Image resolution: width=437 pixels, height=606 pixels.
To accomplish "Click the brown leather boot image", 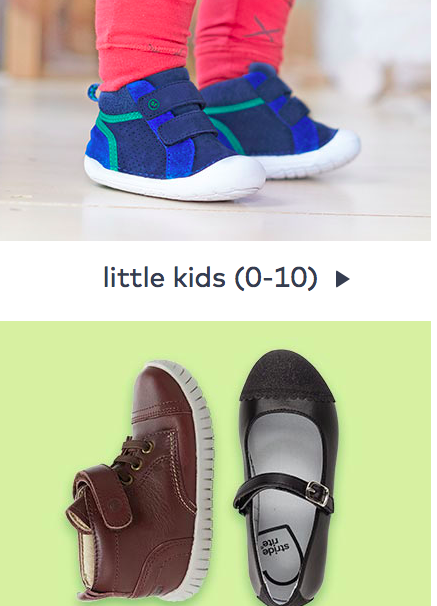I will pyautogui.click(x=143, y=479).
